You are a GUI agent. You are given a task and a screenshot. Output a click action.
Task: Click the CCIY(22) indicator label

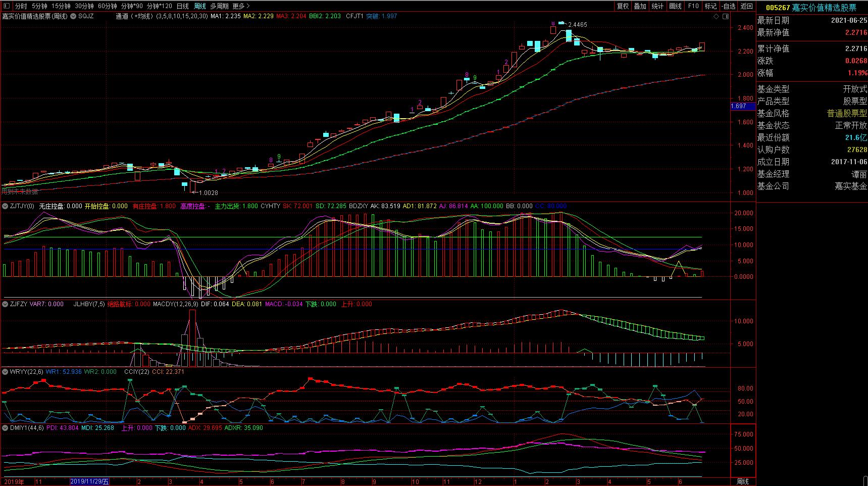pos(137,372)
